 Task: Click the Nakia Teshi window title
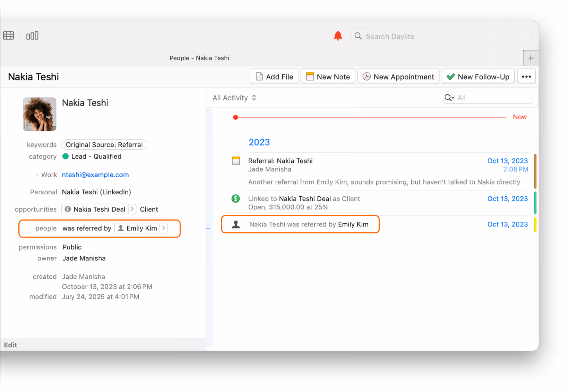pos(34,77)
